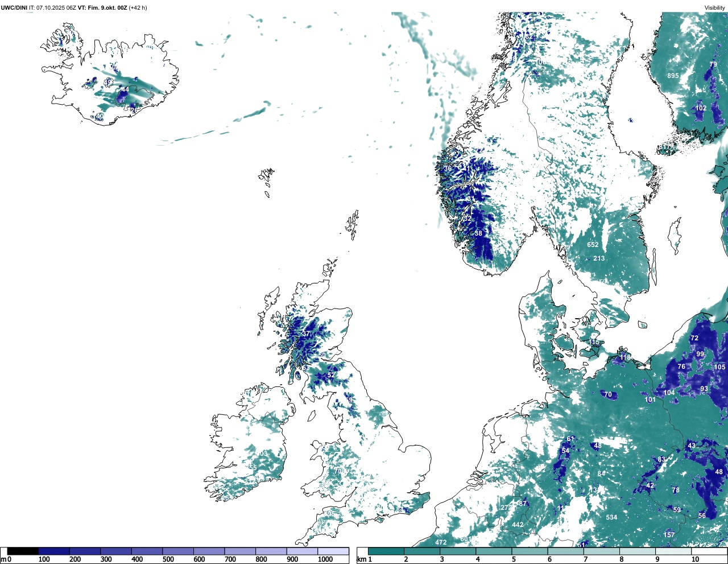Click the '101' visibility value
Screen dimensions: 728x564
pyautogui.click(x=650, y=400)
